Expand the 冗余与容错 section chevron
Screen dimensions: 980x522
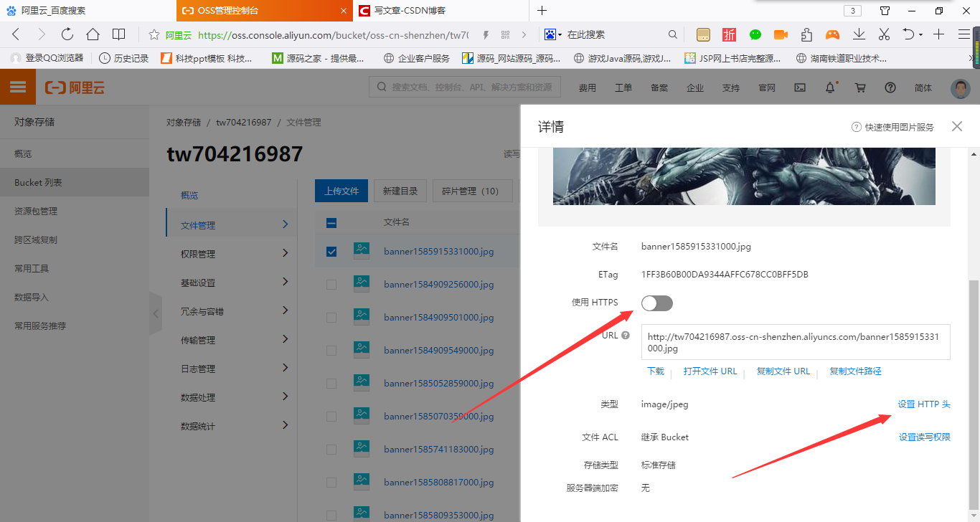point(285,310)
